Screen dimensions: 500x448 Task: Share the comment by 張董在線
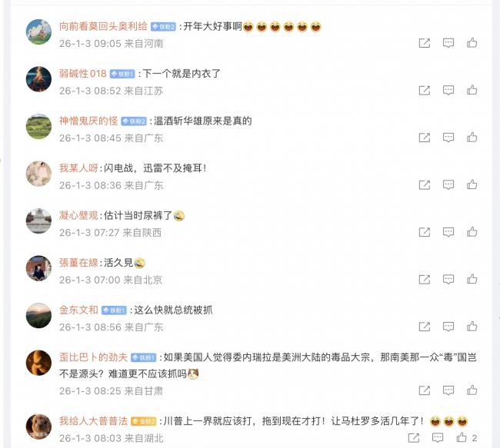click(x=425, y=280)
